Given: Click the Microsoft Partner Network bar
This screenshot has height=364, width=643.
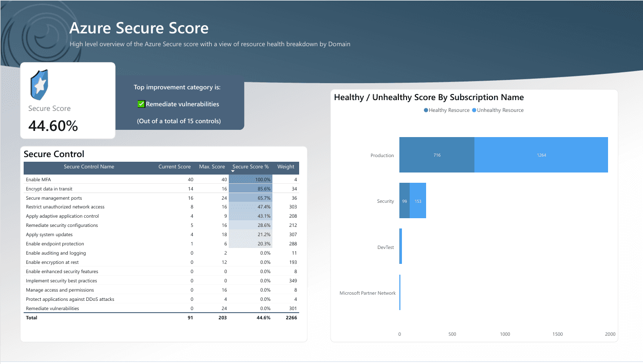Looking at the screenshot, I should tap(400, 293).
